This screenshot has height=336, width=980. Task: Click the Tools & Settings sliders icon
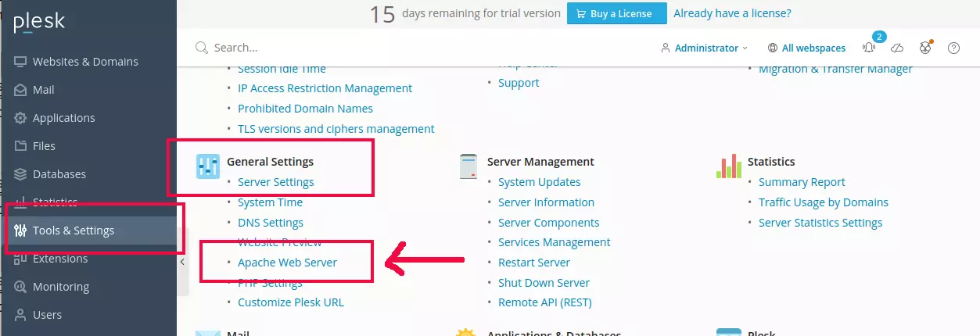click(x=20, y=231)
